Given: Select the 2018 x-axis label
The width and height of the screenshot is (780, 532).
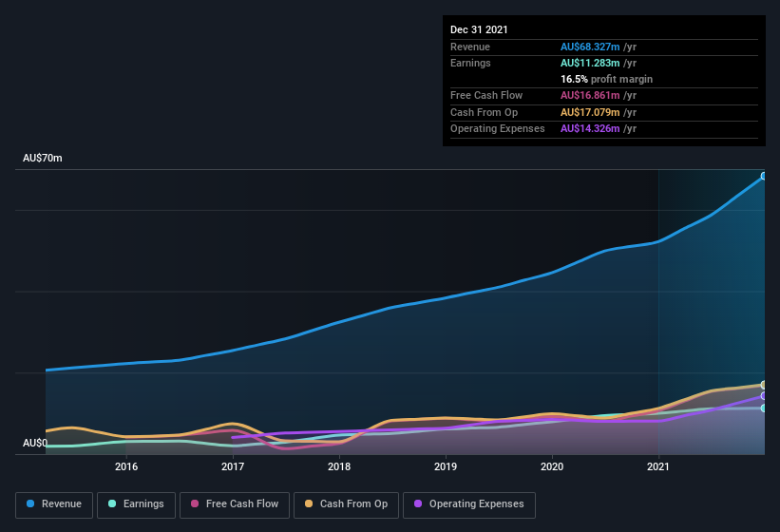Looking at the screenshot, I should [339, 466].
